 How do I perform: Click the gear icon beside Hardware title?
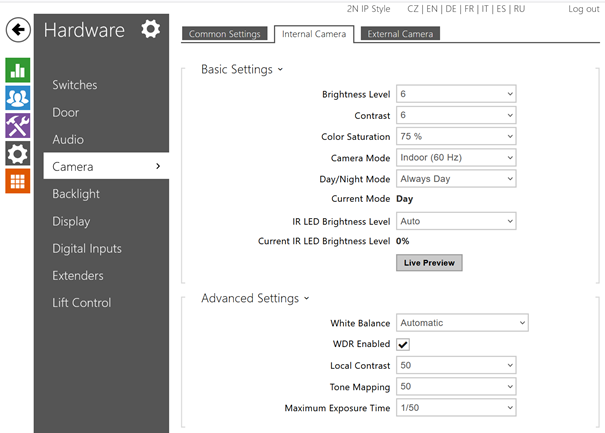150,29
